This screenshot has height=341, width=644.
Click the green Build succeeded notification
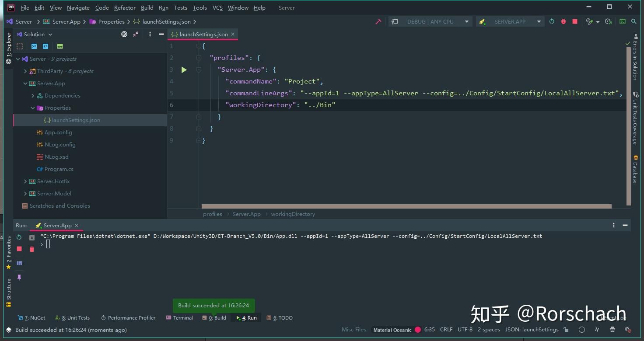click(x=213, y=305)
